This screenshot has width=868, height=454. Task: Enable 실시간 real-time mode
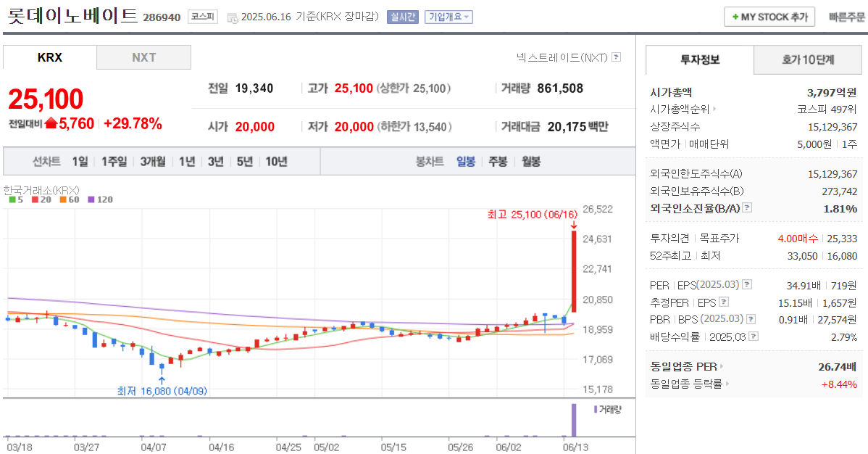404,15
